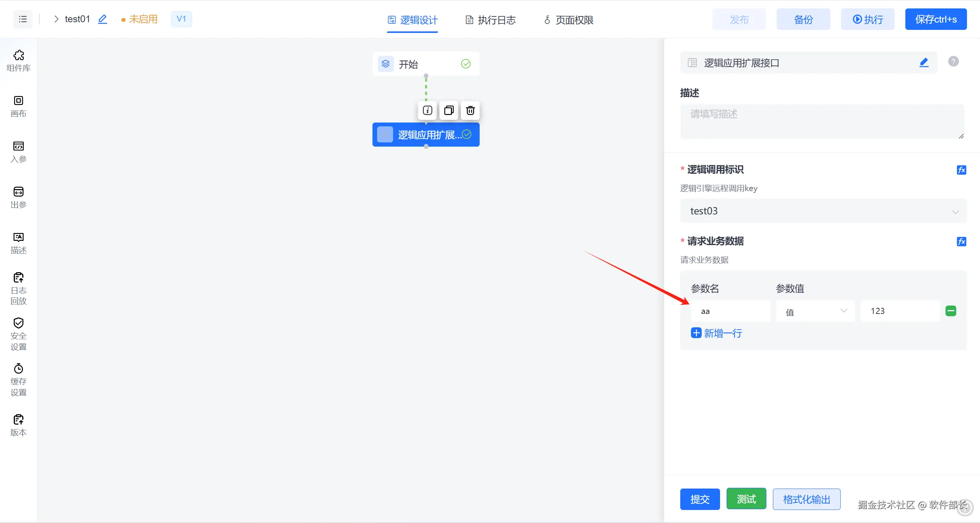Switch to the 执行日志 tab
The image size is (980, 523).
tap(490, 20)
